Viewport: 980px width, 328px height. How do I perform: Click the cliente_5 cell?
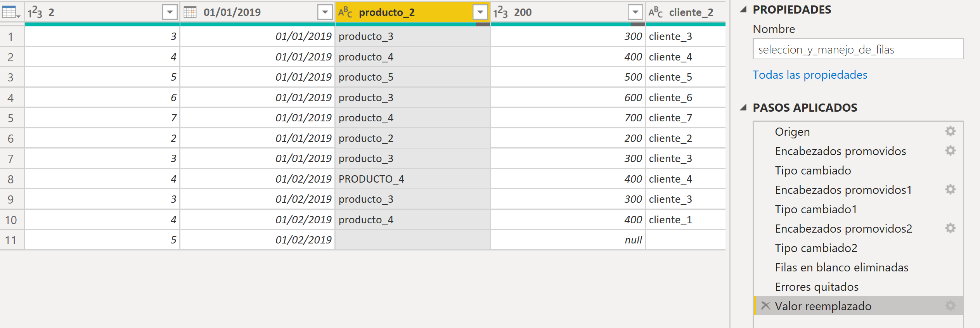tap(686, 77)
